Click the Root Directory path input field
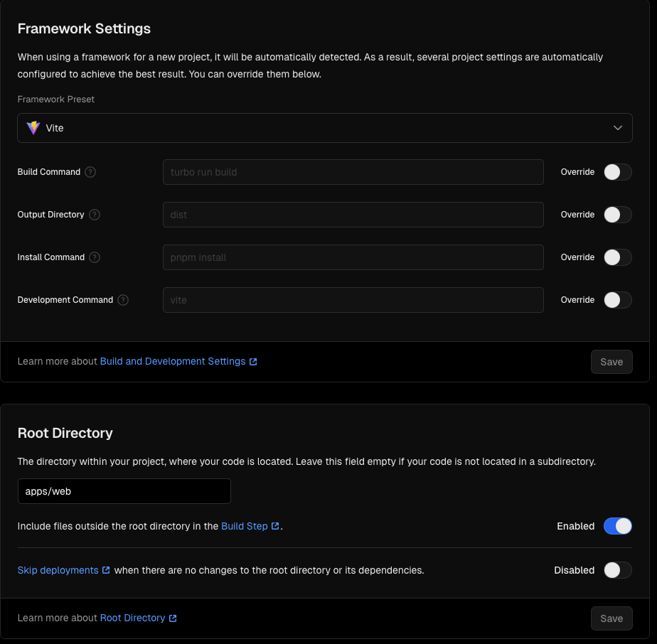The width and height of the screenshot is (657, 644). (x=124, y=491)
